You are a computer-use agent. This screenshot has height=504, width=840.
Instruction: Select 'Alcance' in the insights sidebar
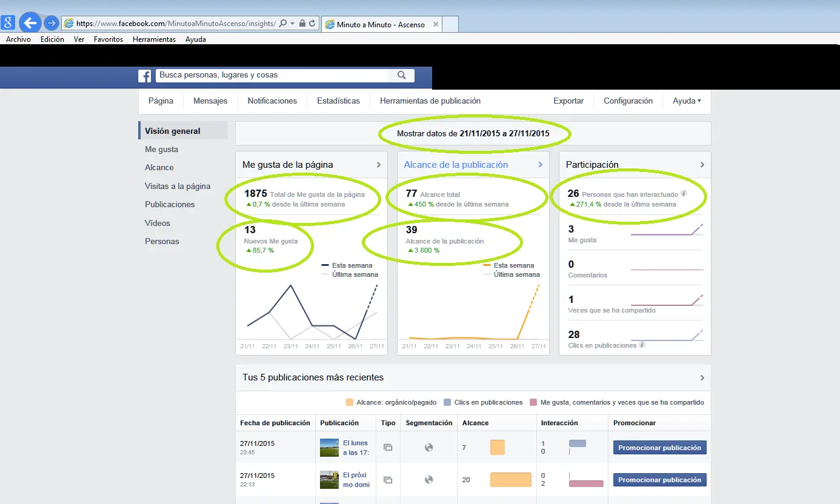coord(159,167)
